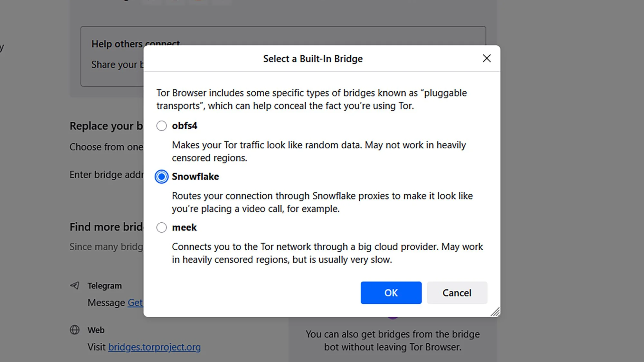Cancel the built-in bridge selection

click(x=457, y=293)
